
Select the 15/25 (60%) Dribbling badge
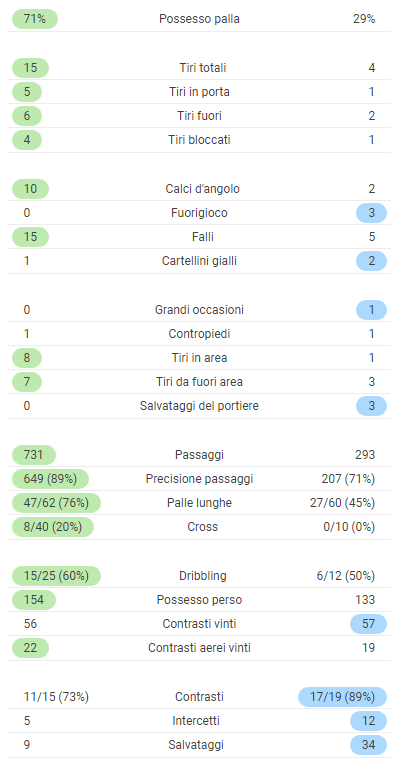point(56,576)
